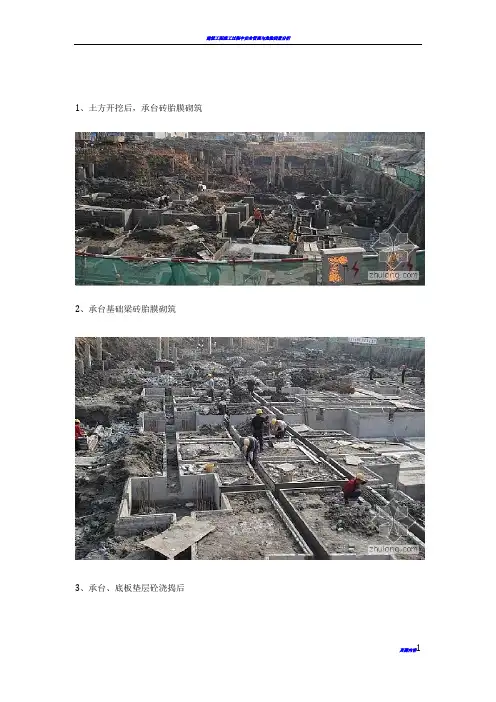The image size is (496, 702).
Task: Select heading 3 承台、底板垫层砼浇捣后
Action: 130,588
